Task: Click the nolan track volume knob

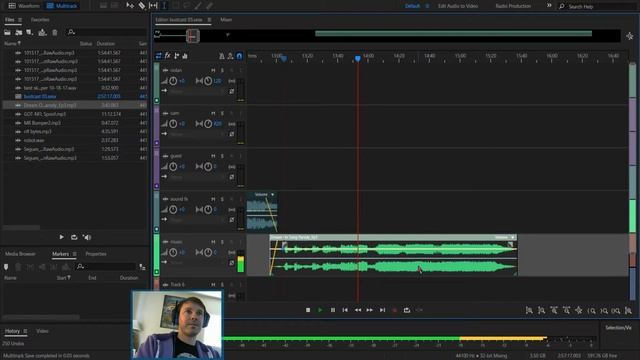Action: tap(173, 81)
